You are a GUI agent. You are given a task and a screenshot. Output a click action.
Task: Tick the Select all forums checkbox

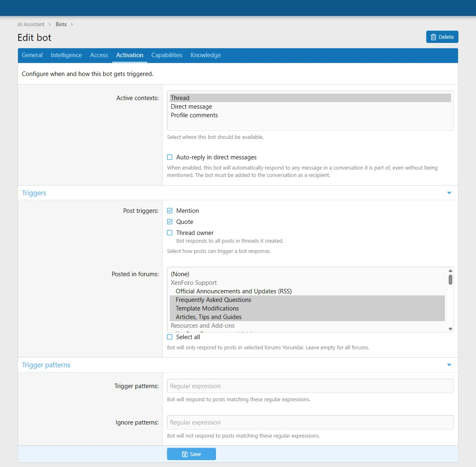tap(170, 337)
